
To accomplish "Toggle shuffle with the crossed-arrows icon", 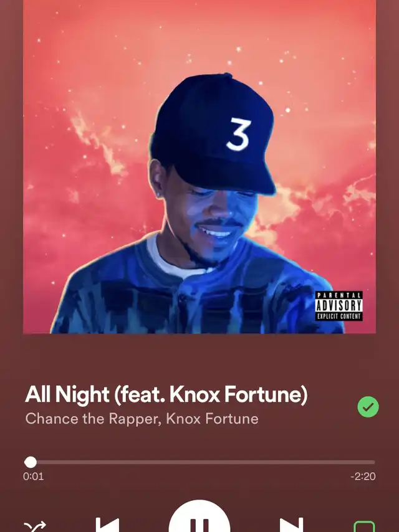I will click(35, 526).
